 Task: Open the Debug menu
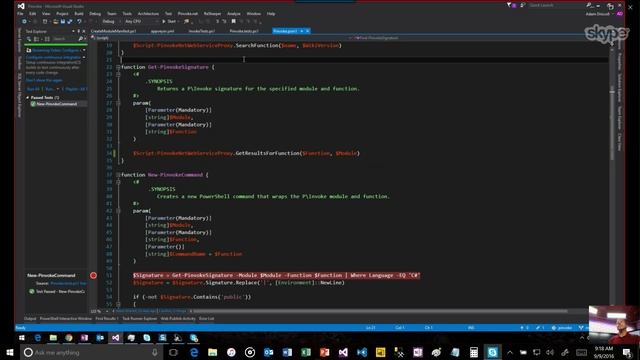point(95,13)
